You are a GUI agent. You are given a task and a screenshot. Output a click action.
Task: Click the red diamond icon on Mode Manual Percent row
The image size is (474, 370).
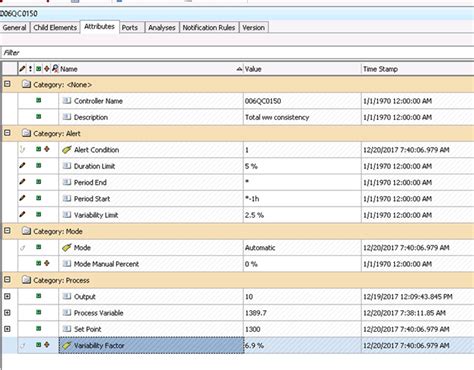point(47,263)
